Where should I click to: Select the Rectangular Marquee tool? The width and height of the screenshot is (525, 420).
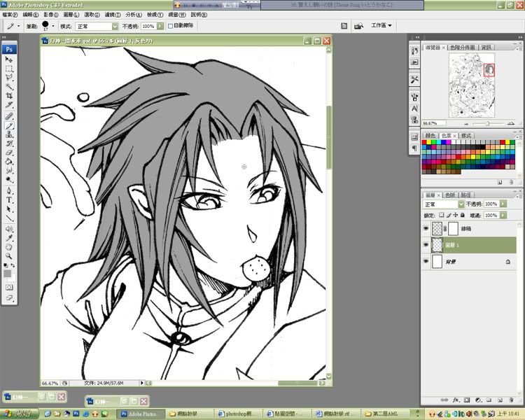pos(9,69)
